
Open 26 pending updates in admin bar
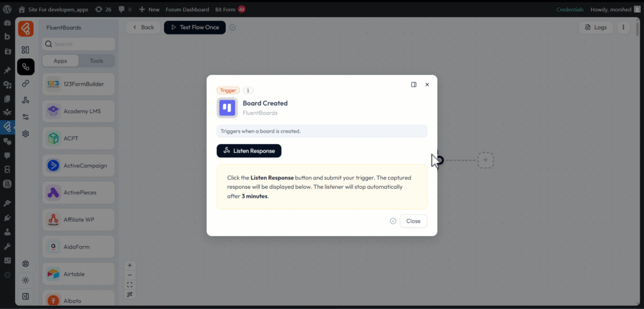click(103, 9)
